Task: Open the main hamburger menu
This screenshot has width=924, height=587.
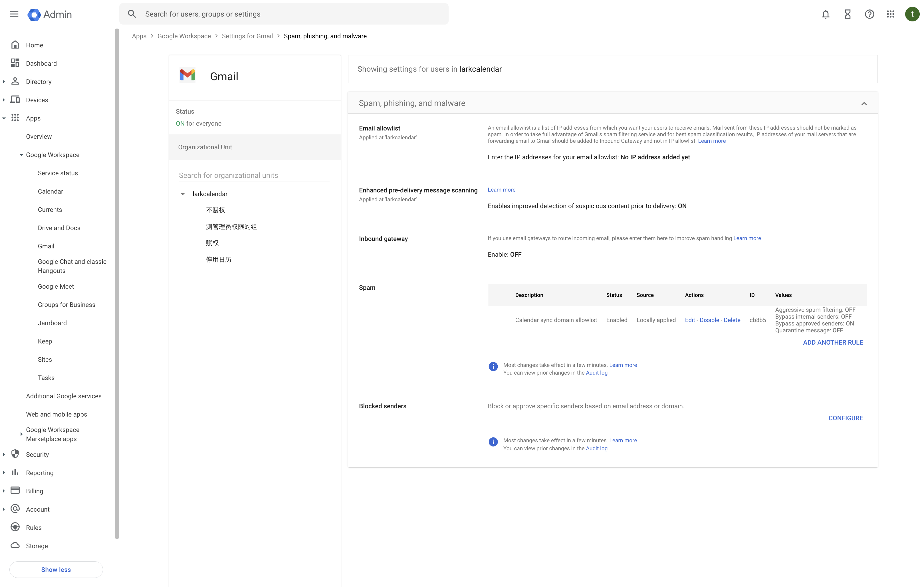Action: [14, 14]
